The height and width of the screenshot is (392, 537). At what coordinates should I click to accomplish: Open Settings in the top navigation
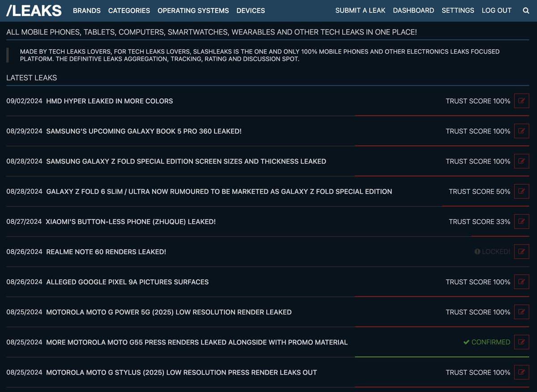coord(458,10)
